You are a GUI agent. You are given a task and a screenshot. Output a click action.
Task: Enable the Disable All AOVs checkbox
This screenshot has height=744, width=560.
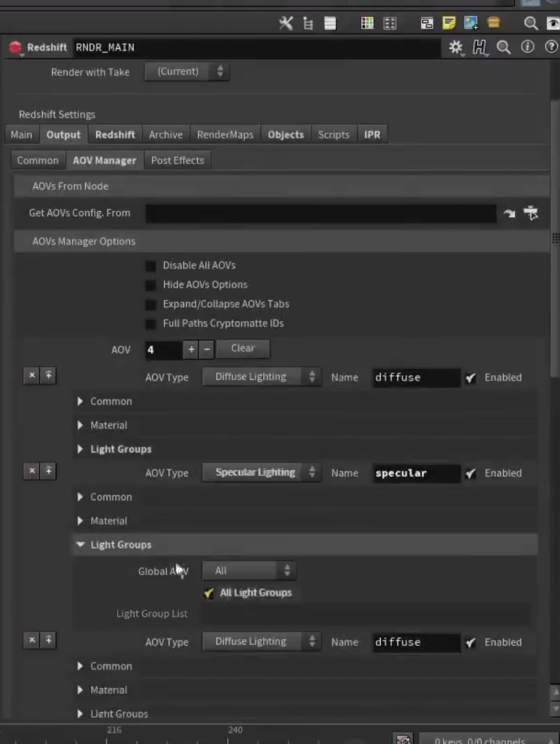(151, 266)
